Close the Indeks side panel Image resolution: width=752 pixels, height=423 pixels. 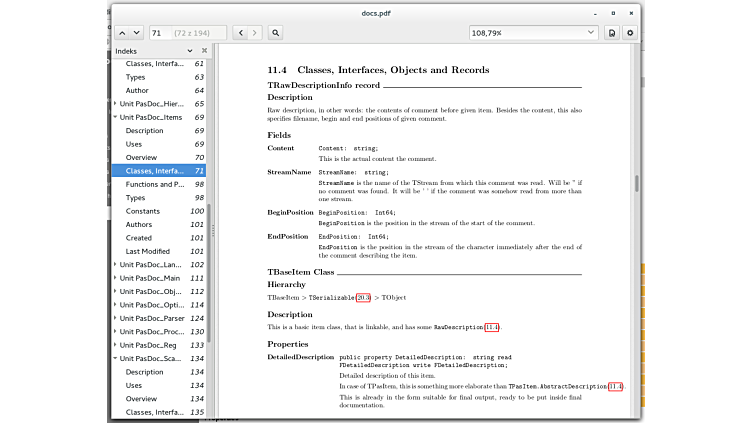point(205,50)
